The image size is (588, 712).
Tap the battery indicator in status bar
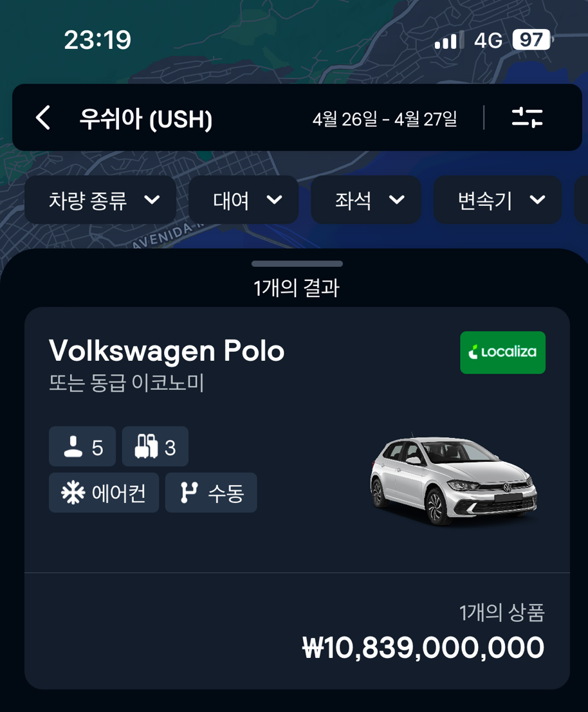tap(532, 39)
